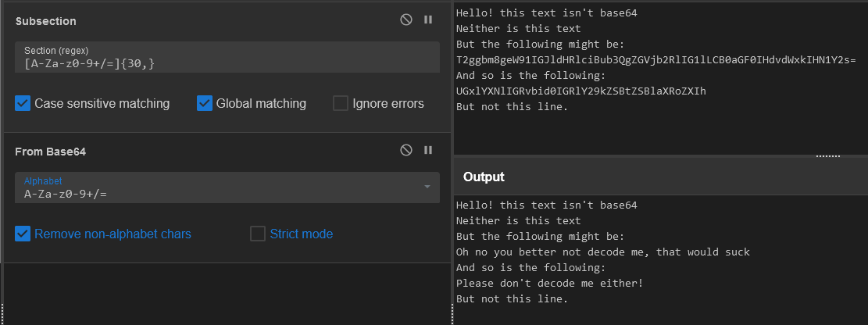The height and width of the screenshot is (325, 868).
Task: Click the UGxlYXNl base64 line in input
Action: coord(581,91)
